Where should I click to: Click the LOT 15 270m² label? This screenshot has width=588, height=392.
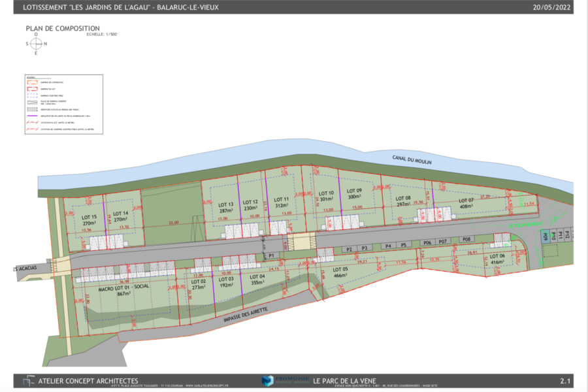pos(90,220)
